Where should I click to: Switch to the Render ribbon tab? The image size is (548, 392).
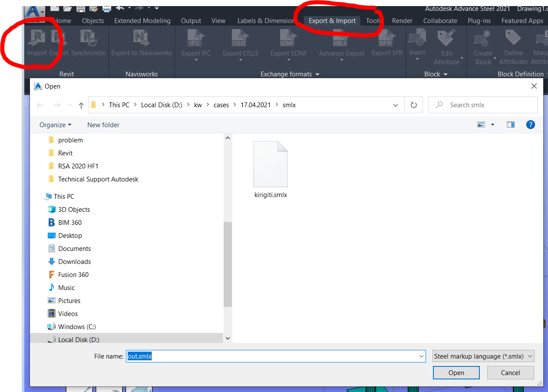(x=402, y=20)
